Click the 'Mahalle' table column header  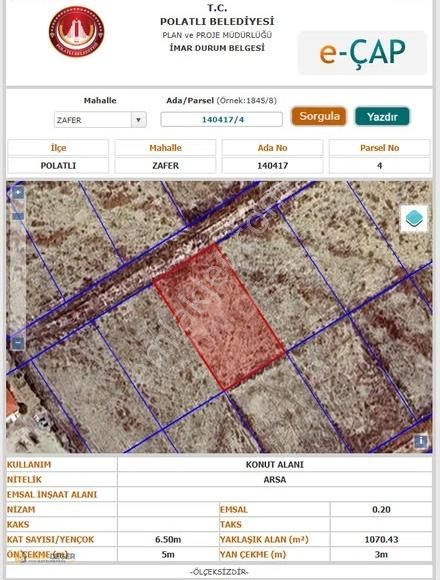click(x=165, y=148)
